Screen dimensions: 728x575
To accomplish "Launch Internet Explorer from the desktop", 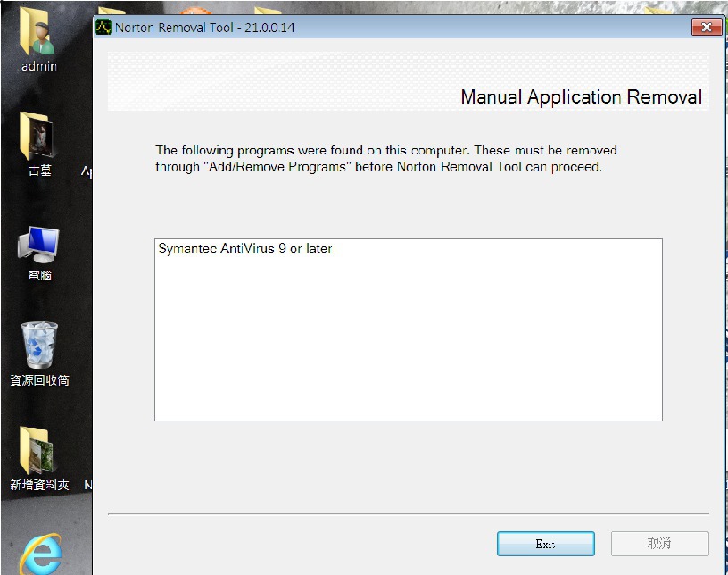I will 41,554.
